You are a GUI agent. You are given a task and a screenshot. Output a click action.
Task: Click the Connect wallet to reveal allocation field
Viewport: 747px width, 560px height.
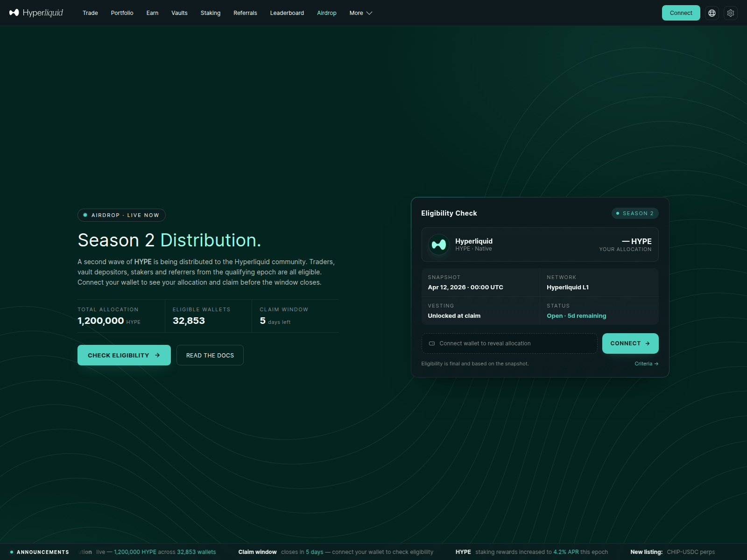click(x=509, y=343)
